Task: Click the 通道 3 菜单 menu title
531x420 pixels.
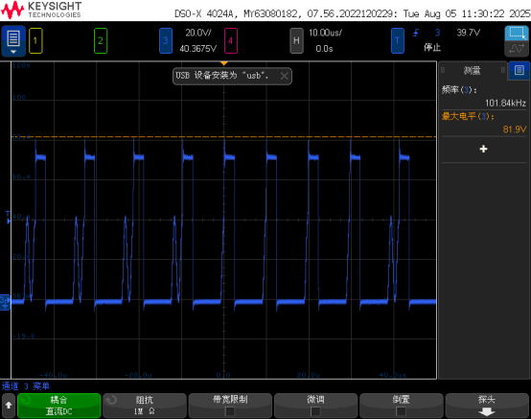Action: point(26,385)
